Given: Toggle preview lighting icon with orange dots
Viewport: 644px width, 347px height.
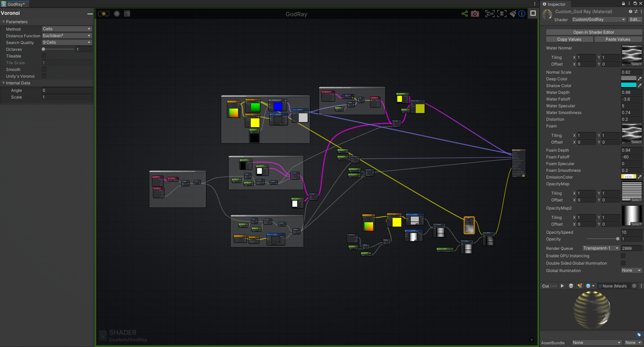Looking at the screenshot, I should point(580,286).
